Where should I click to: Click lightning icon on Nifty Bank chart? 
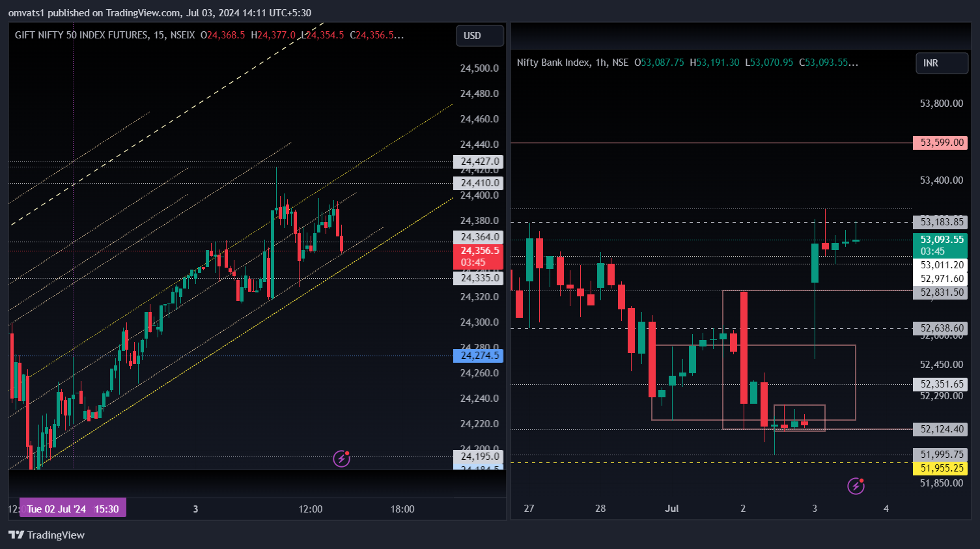(856, 486)
